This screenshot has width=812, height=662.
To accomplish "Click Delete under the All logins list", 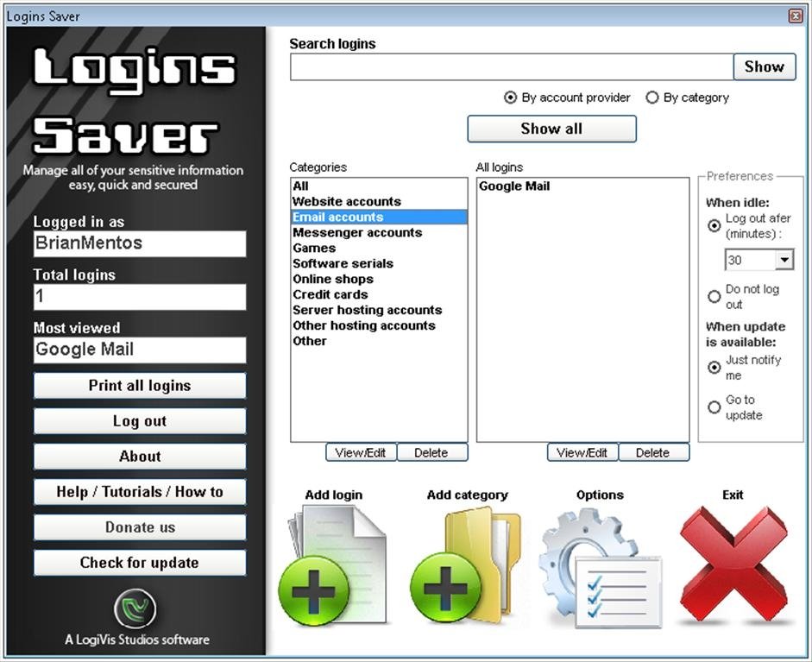I will click(x=653, y=452).
